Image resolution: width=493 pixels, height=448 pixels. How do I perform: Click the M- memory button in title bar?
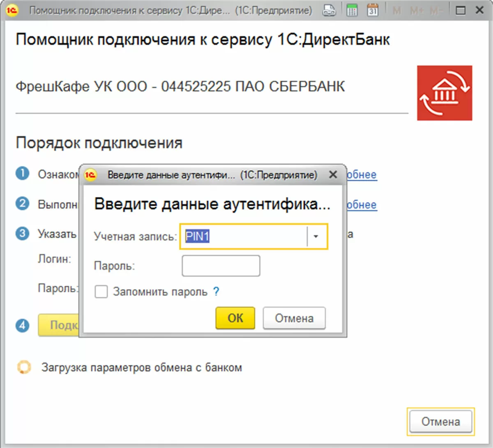(x=436, y=11)
